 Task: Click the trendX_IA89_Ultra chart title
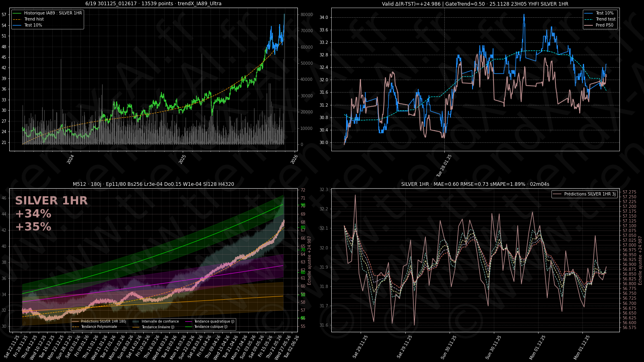tap(153, 4)
